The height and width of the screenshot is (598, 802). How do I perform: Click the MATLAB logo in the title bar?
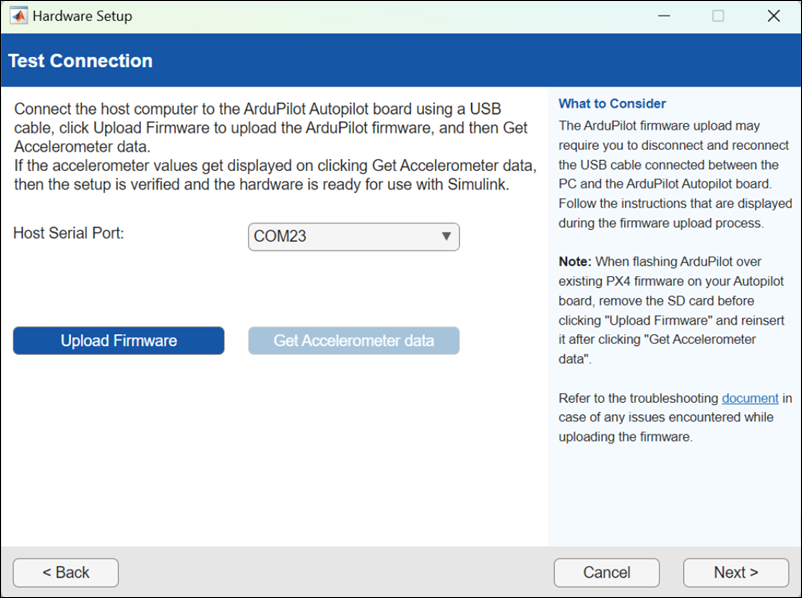point(18,16)
